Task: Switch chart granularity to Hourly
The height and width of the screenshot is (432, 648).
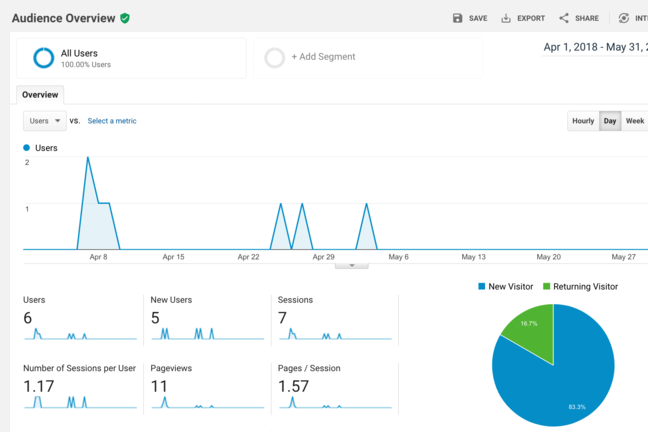Action: 583,121
